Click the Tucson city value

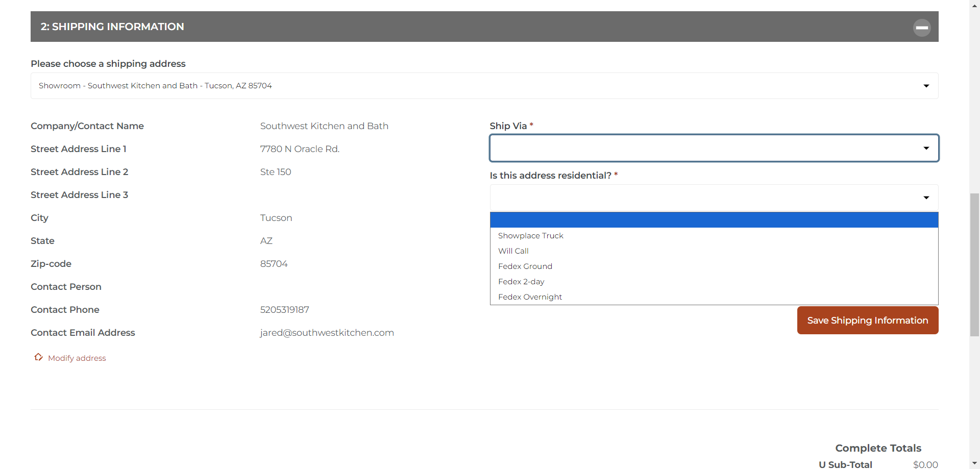tap(276, 218)
